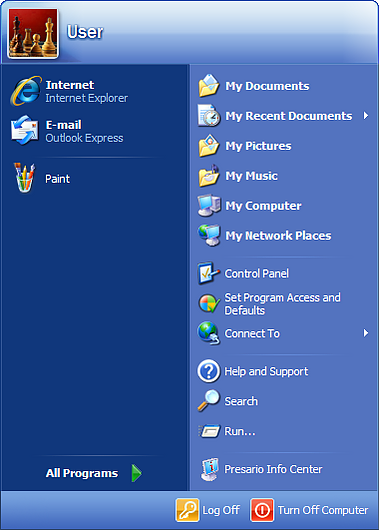Click the Search magnifying glass icon
Image resolution: width=379 pixels, height=530 pixels.
pos(208,401)
